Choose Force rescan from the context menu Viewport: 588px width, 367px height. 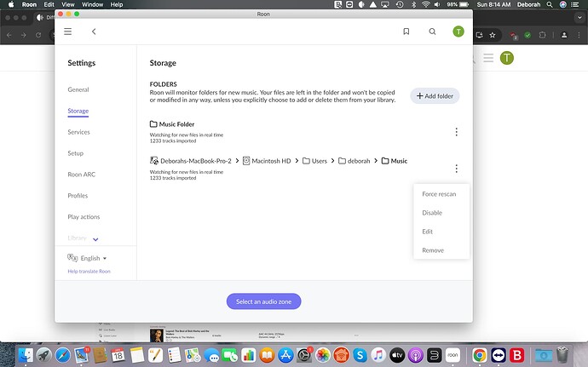pos(439,194)
